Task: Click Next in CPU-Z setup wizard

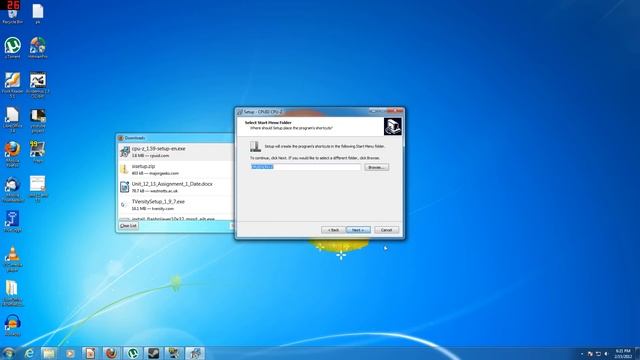Action: point(358,230)
